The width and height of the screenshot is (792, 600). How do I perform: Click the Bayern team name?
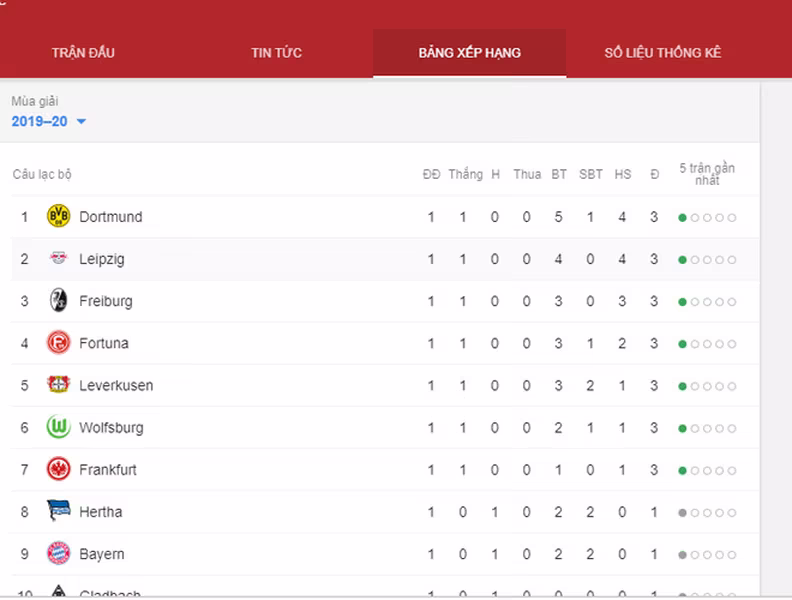point(102,554)
